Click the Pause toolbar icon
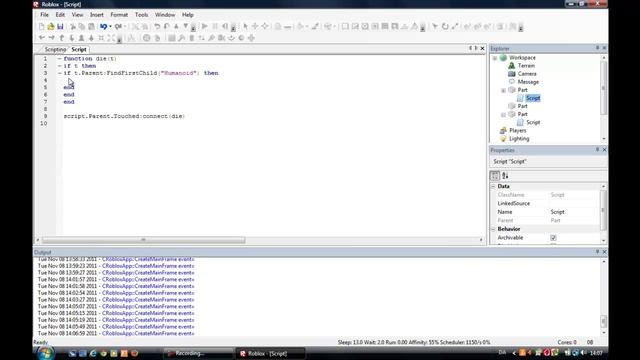Screen dimensions: 640x360 (215, 27)
